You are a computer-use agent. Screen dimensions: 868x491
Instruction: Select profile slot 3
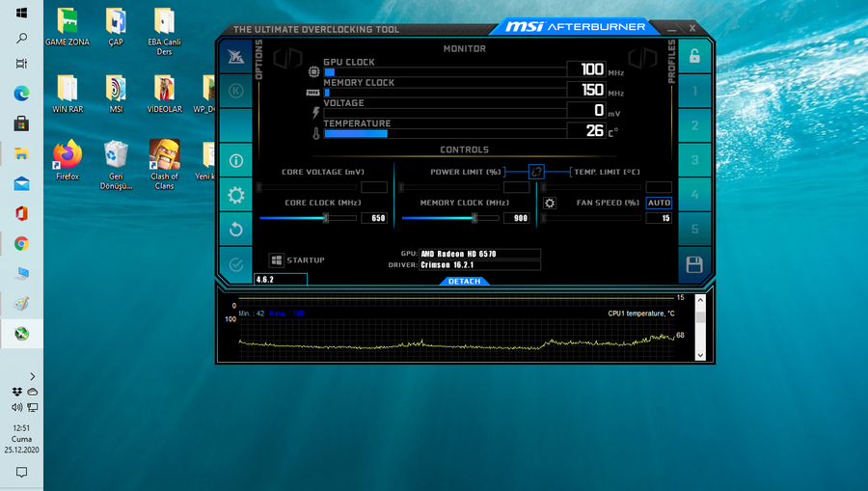coord(694,160)
